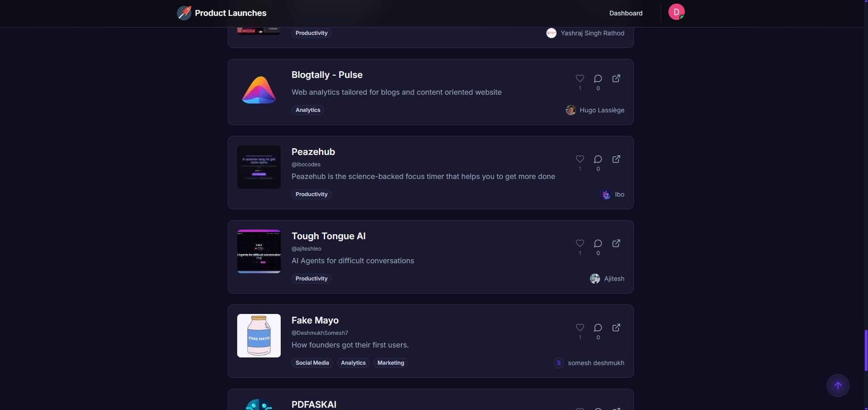Viewport: 868px width, 410px height.
Task: Like the Peazehub product
Action: 580,159
